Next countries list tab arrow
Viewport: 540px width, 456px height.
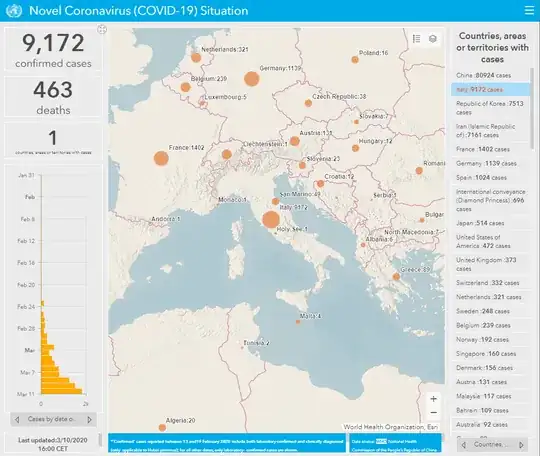[521, 445]
